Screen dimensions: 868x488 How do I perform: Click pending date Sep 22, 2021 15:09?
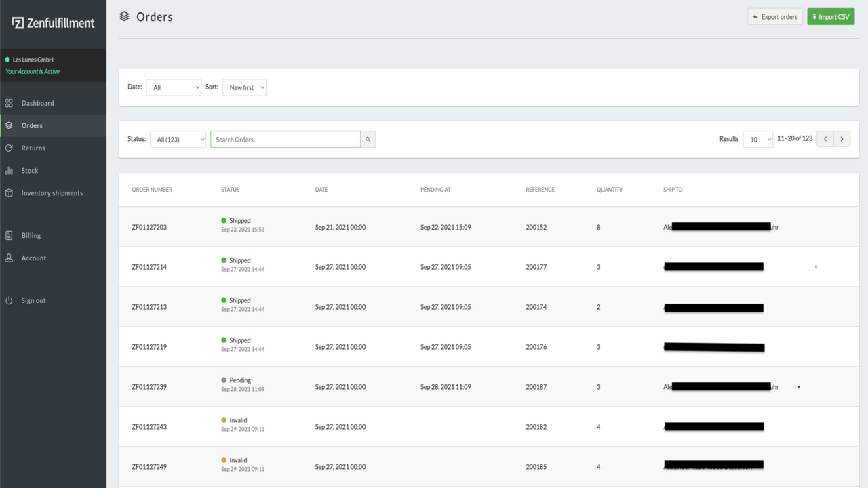(x=446, y=228)
